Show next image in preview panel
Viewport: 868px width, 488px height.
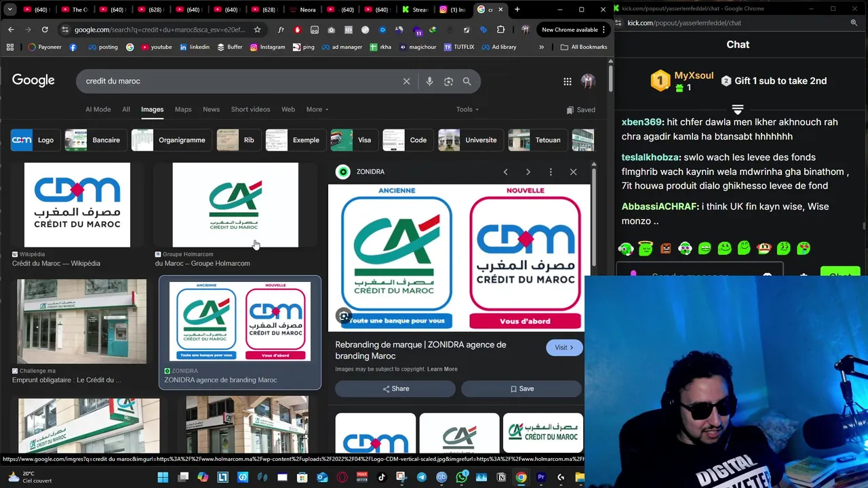[528, 172]
